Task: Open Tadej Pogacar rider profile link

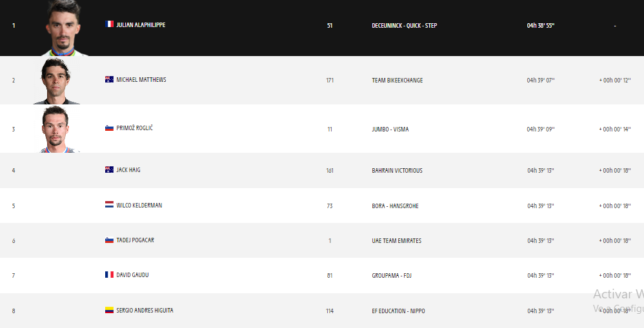Action: click(x=135, y=240)
